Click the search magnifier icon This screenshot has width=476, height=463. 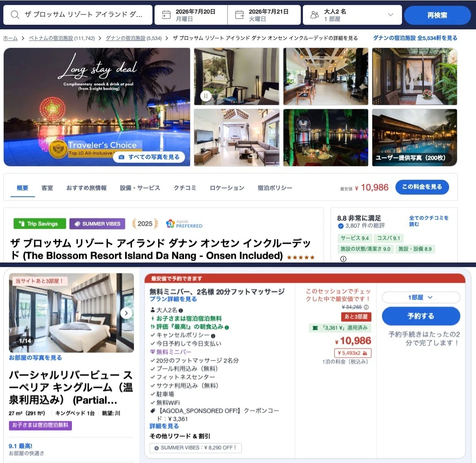[15, 14]
